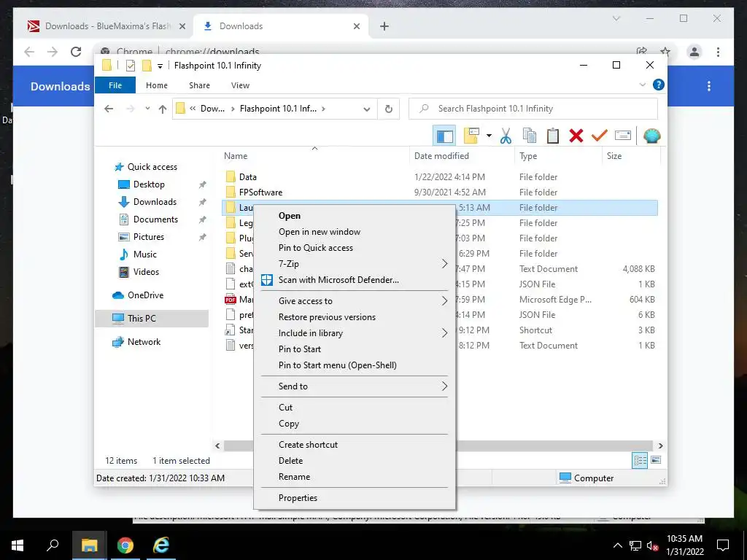This screenshot has height=560, width=747.
Task: Expand Include in library submenu
Action: [355, 333]
